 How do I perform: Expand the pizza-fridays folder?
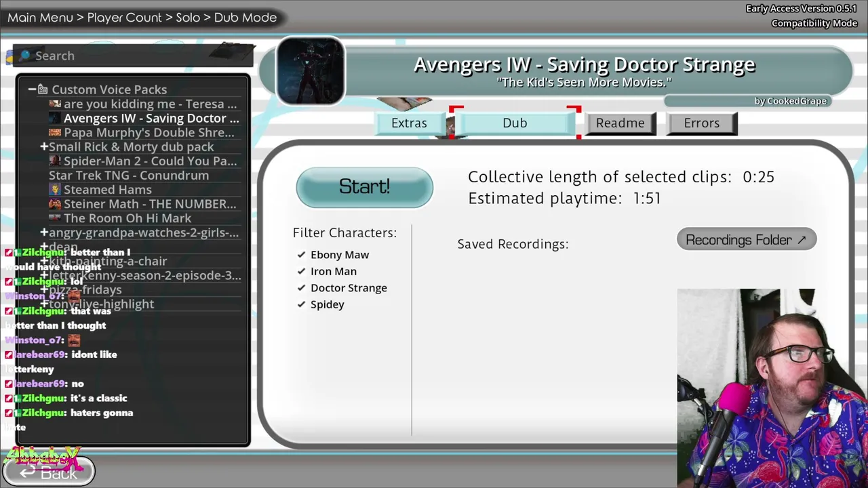point(44,289)
